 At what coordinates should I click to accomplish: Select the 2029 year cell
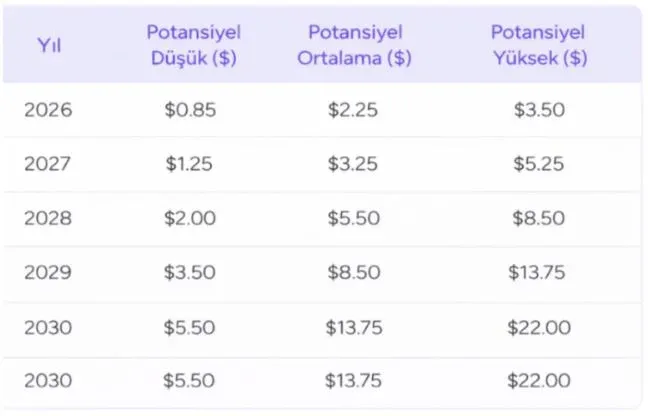49,272
